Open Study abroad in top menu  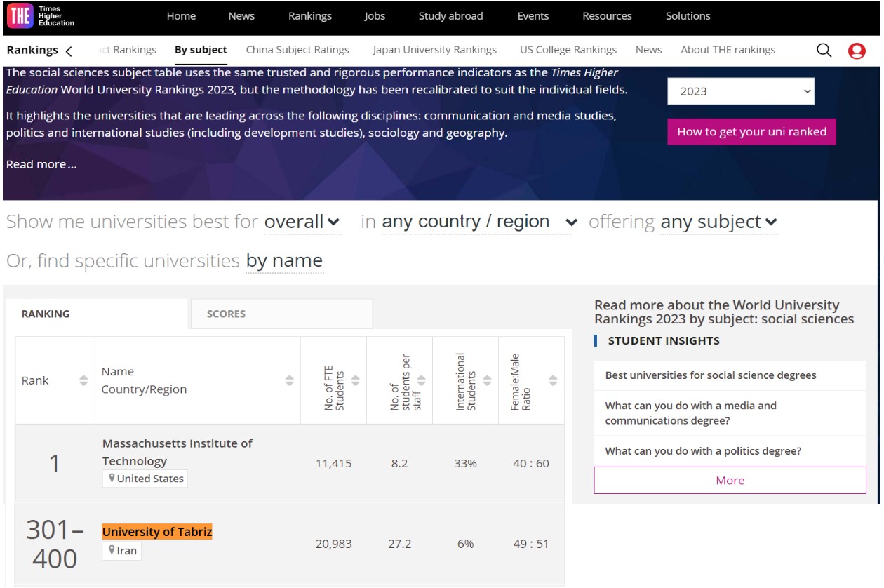(450, 16)
